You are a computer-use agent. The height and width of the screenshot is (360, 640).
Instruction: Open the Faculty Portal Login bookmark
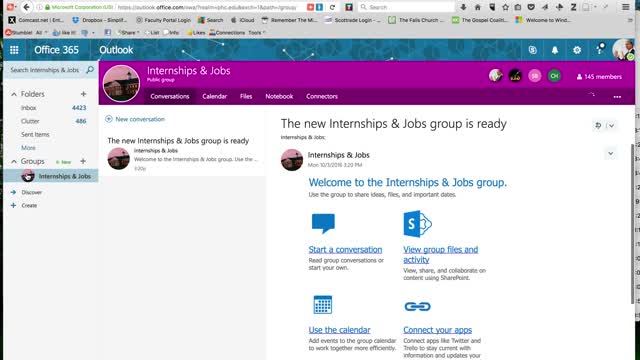[x=163, y=20]
